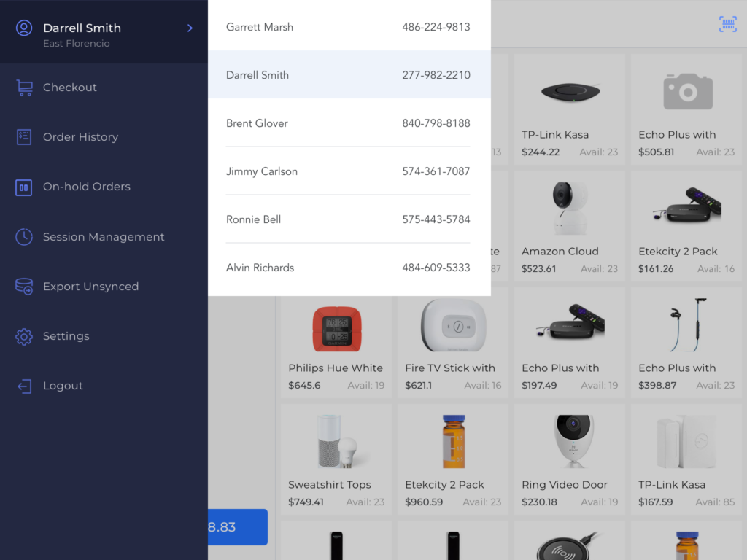Choose Ring Video Door product

[x=569, y=459]
